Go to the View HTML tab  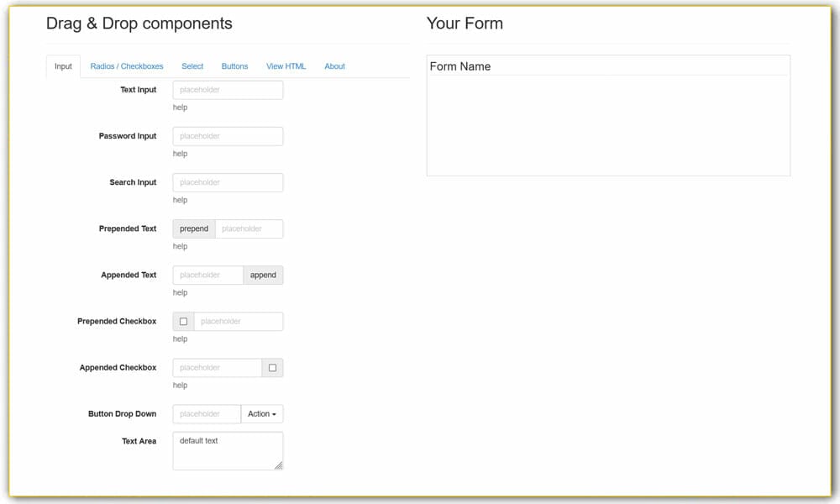(x=286, y=66)
